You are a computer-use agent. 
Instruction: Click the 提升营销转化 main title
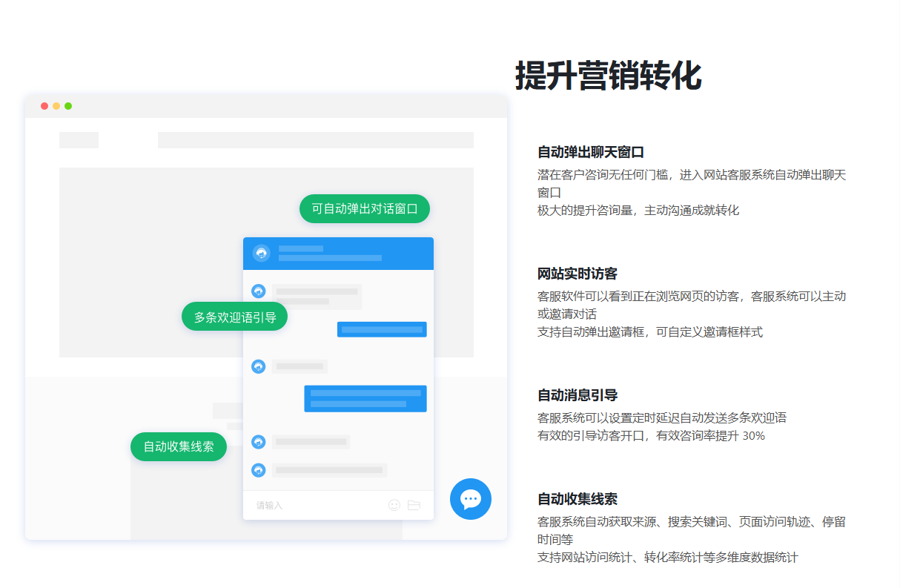pos(608,76)
